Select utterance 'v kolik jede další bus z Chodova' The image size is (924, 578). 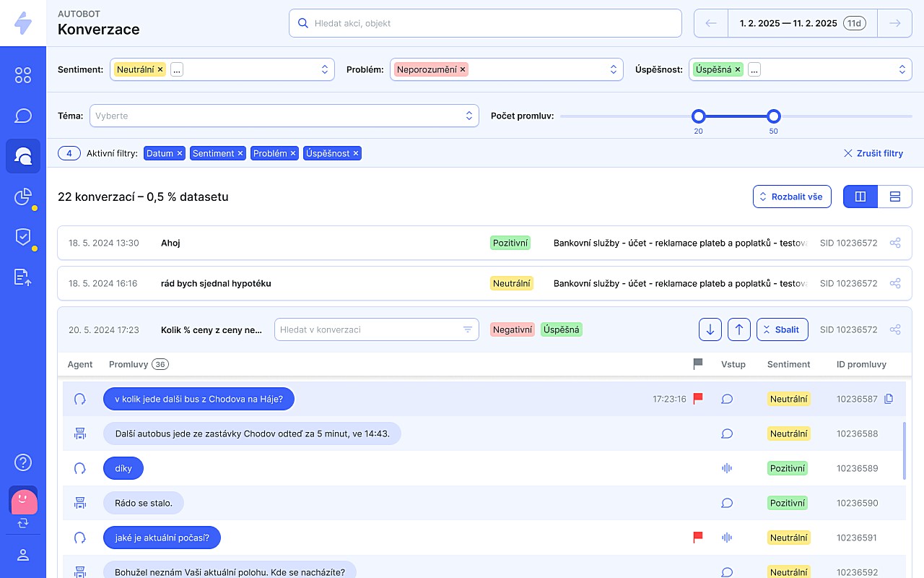pos(199,399)
